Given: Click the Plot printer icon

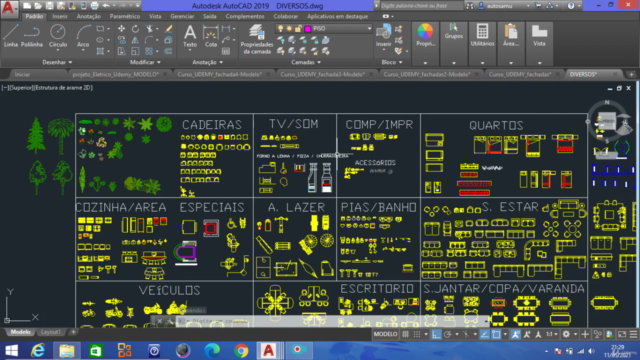Looking at the screenshot, I should (x=94, y=6).
